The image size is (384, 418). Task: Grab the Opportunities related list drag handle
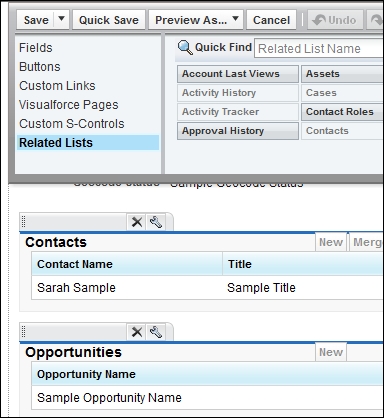coord(24,331)
